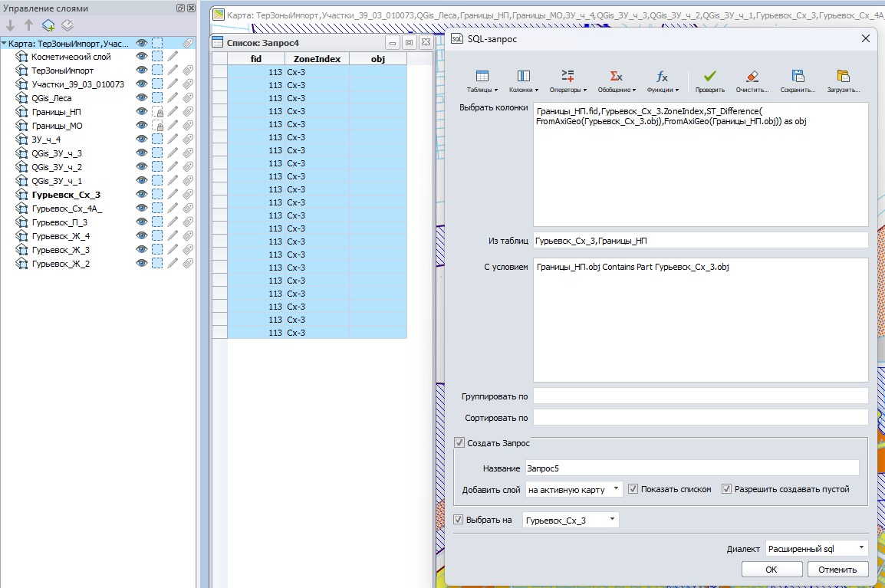Toggle the Показать списком checkbox
Image resolution: width=885 pixels, height=588 pixels.
pyautogui.click(x=633, y=489)
